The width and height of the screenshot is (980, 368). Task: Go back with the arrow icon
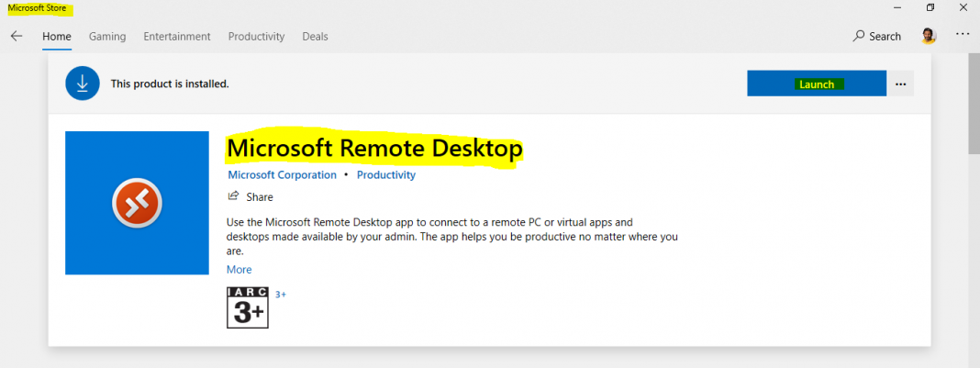pos(17,36)
